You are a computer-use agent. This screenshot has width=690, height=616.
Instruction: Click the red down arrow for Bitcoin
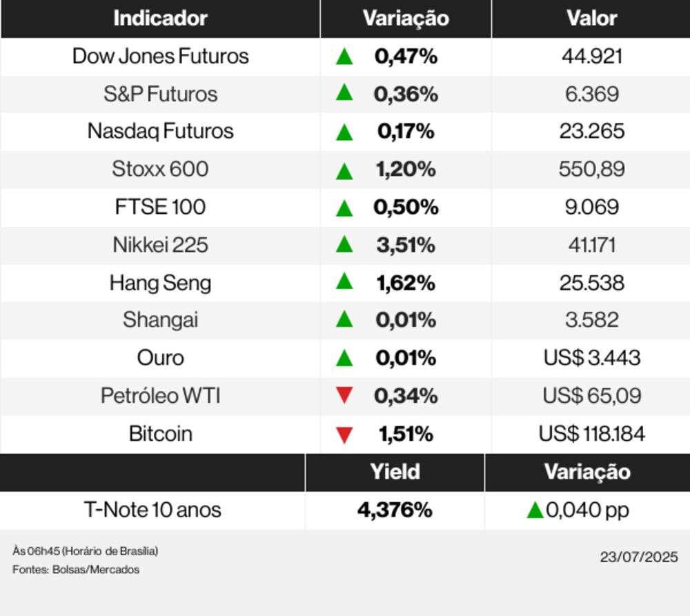coord(344,435)
